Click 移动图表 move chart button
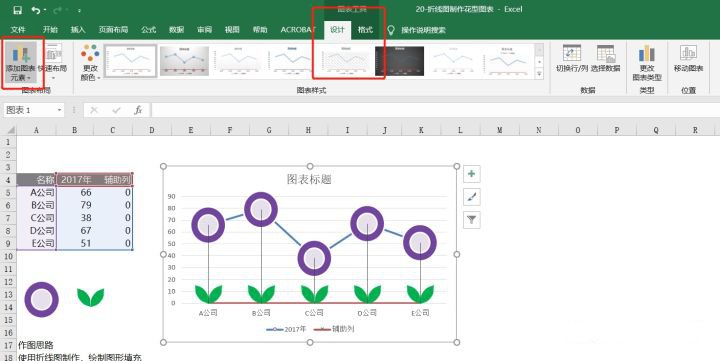This screenshot has height=361, width=720. click(x=688, y=59)
